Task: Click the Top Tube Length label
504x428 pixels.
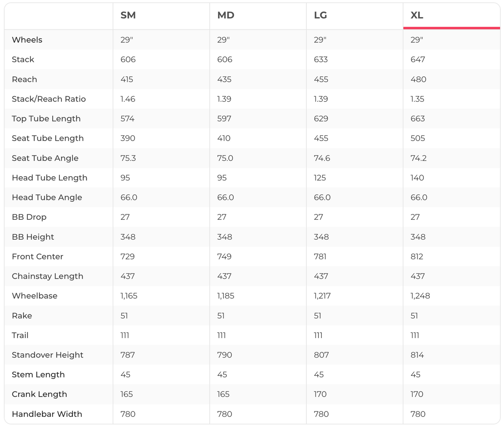Action: tap(46, 119)
